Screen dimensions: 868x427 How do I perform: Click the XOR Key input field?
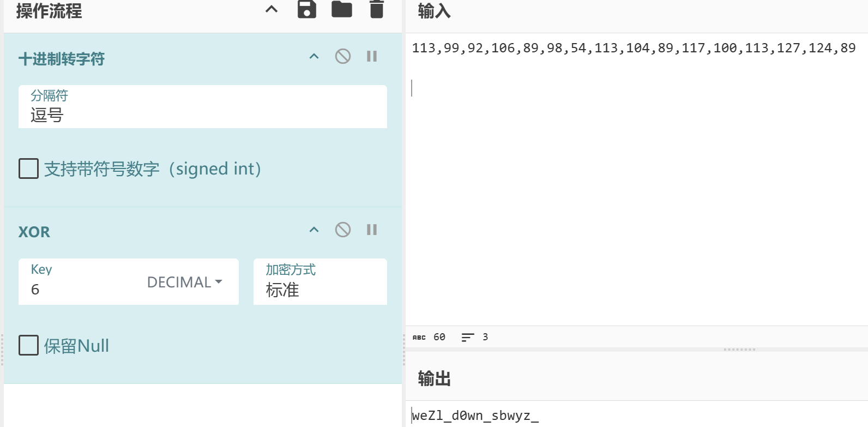[82, 289]
